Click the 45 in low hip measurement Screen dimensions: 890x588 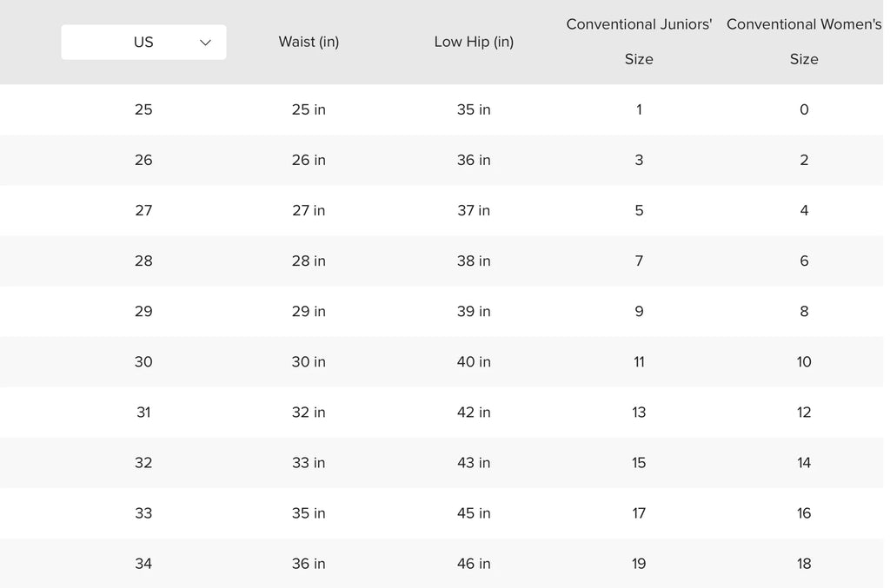pyautogui.click(x=474, y=512)
